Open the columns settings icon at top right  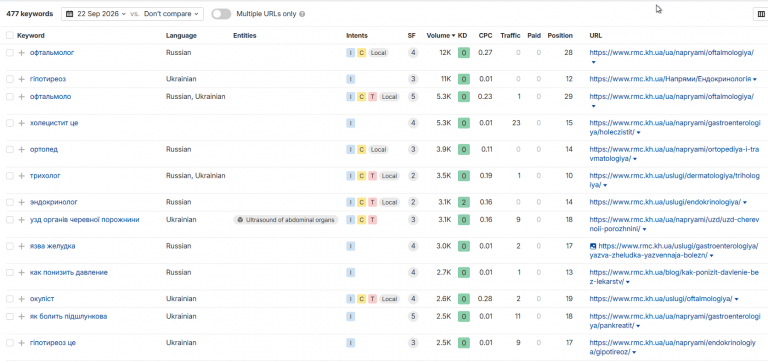[x=761, y=15]
